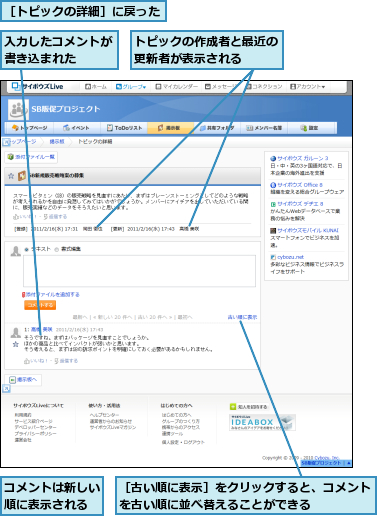Open the 添付ファイル一覧 button
Image resolution: width=377 pixels, height=516 pixels.
tap(31, 157)
